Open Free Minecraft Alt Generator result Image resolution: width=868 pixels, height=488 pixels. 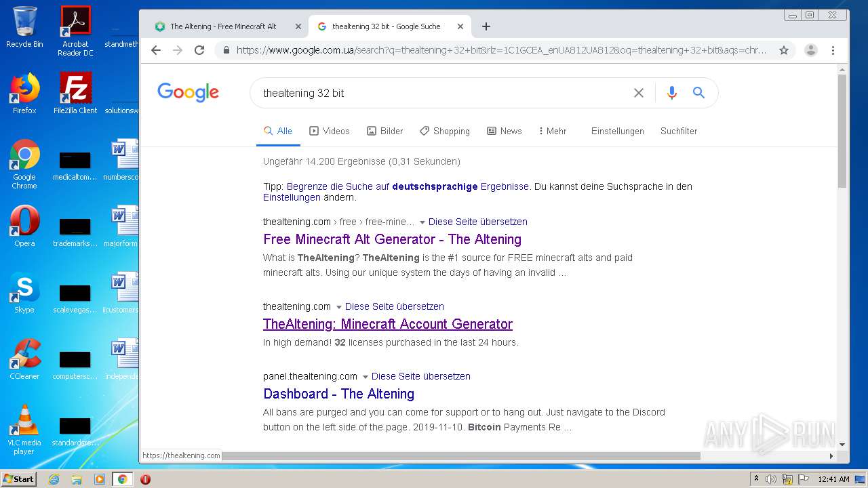point(392,239)
